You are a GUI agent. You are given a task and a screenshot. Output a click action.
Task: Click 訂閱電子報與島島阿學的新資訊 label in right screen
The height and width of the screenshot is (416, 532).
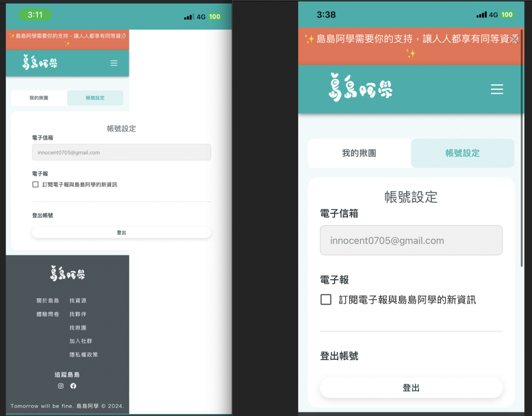click(x=407, y=300)
